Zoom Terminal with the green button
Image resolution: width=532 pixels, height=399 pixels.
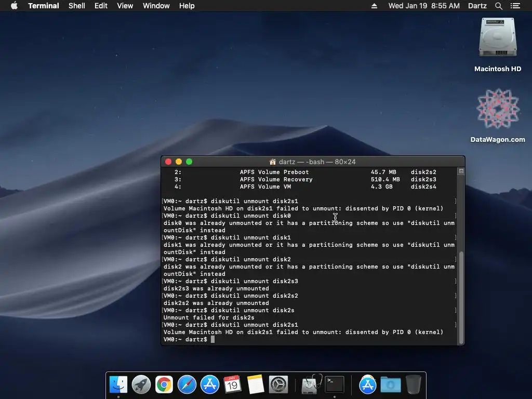tap(189, 162)
